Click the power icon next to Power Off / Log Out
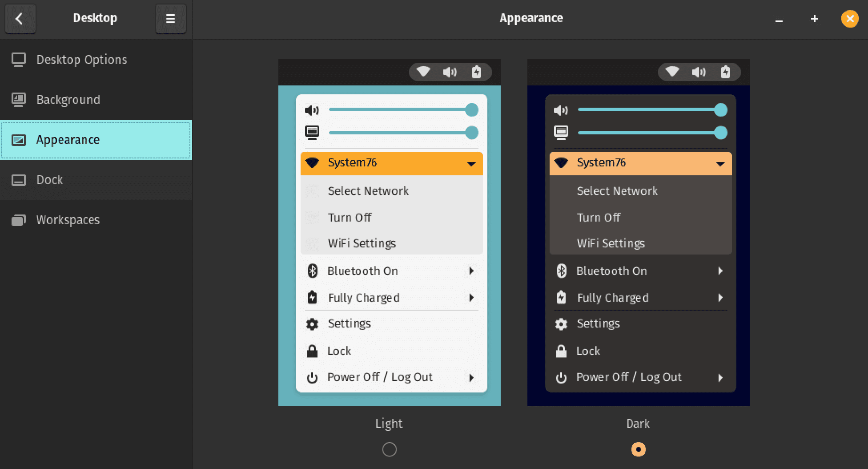 click(x=312, y=377)
